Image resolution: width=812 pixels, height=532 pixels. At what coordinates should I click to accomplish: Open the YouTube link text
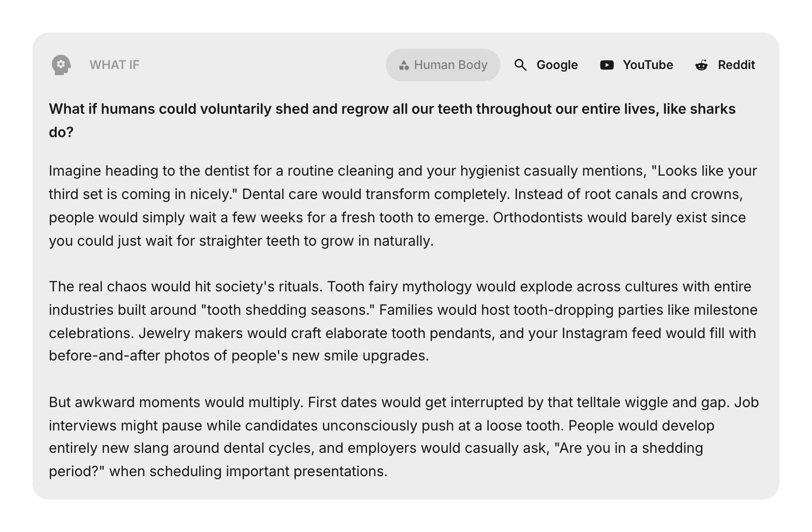click(x=648, y=65)
